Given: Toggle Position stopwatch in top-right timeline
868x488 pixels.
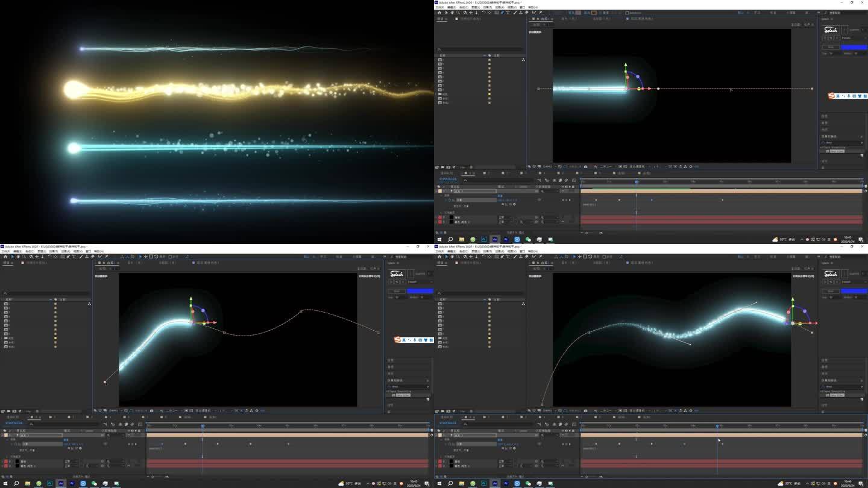Looking at the screenshot, I should pyautogui.click(x=450, y=200).
